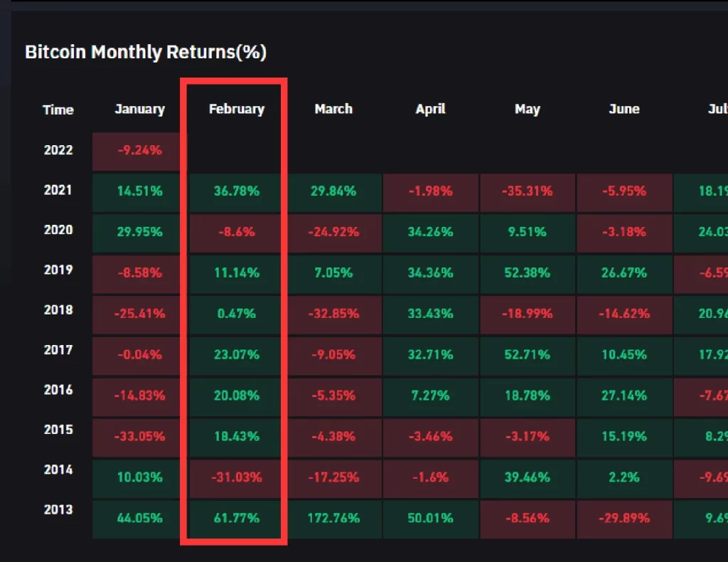This screenshot has width=728, height=562.
Task: Select the 2014 February -31.03% cell
Action: (x=236, y=478)
